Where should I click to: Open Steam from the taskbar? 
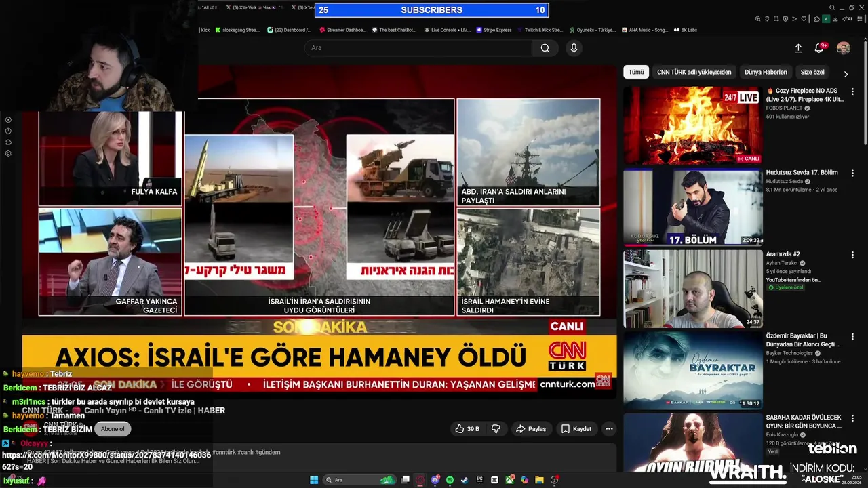click(465, 480)
